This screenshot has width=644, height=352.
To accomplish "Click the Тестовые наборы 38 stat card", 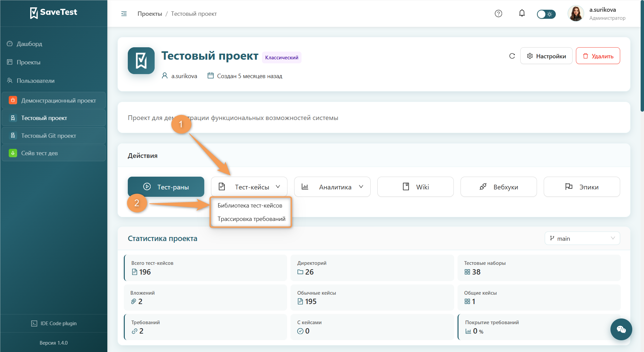I will (x=539, y=268).
